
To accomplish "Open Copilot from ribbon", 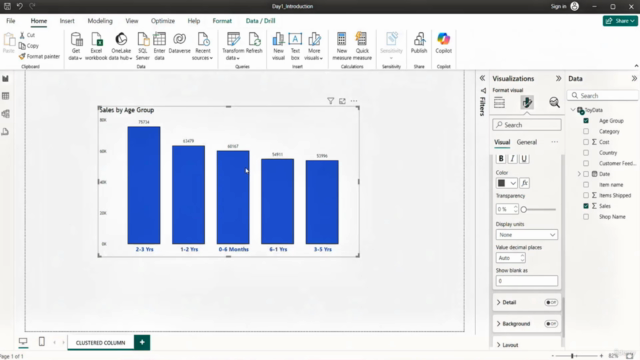I will [443, 43].
